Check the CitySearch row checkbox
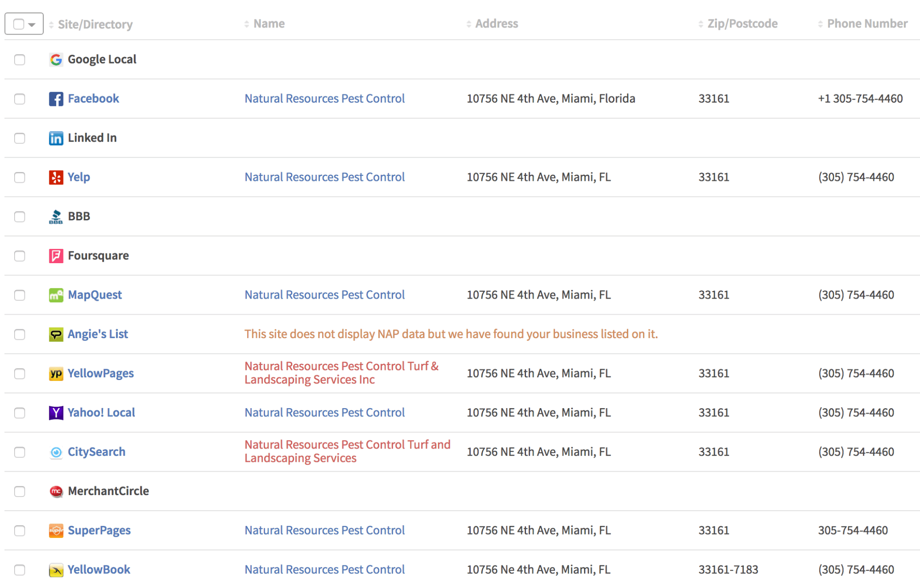 [x=19, y=452]
